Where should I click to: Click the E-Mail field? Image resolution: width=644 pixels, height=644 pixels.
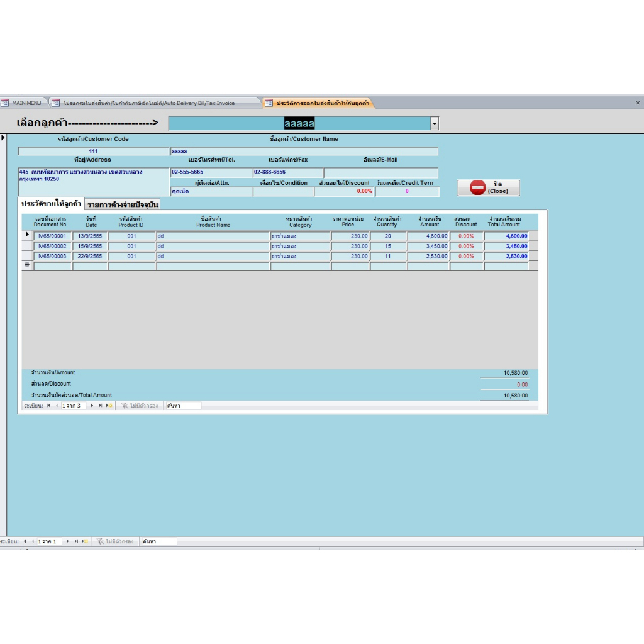click(380, 172)
